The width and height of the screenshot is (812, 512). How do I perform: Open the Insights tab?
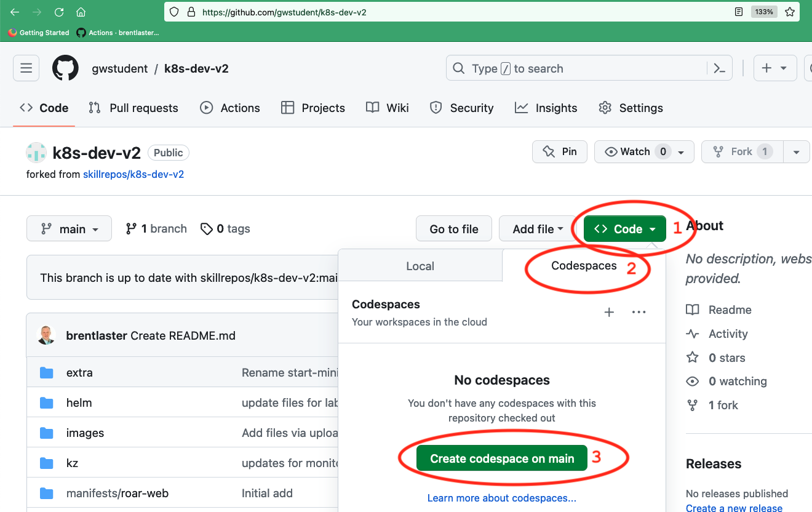pos(546,108)
